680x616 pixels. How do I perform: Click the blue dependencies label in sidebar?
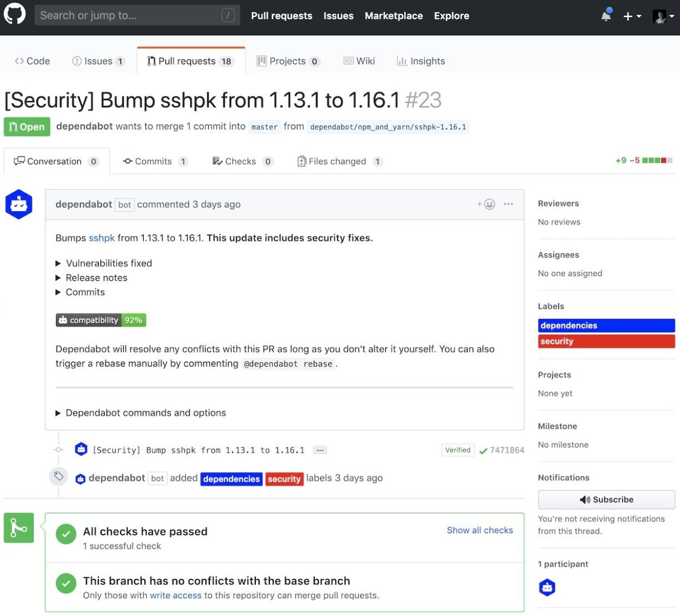pos(606,325)
